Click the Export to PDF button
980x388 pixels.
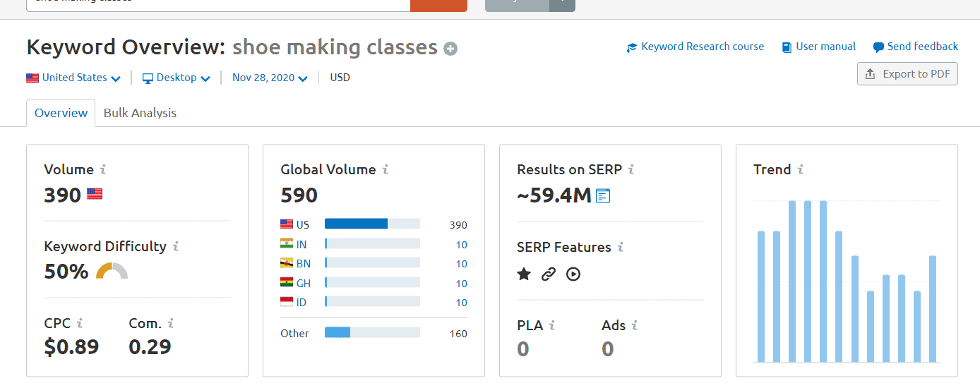(x=907, y=74)
